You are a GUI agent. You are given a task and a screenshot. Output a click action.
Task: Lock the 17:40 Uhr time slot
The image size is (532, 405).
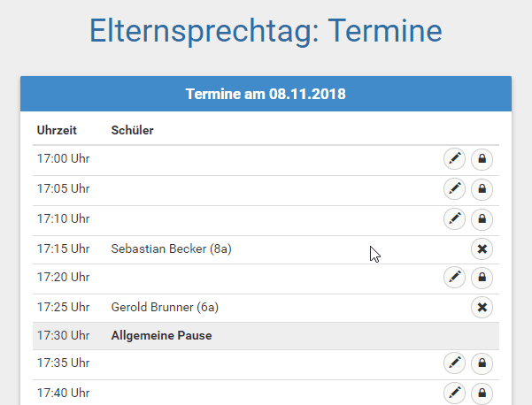point(482,393)
